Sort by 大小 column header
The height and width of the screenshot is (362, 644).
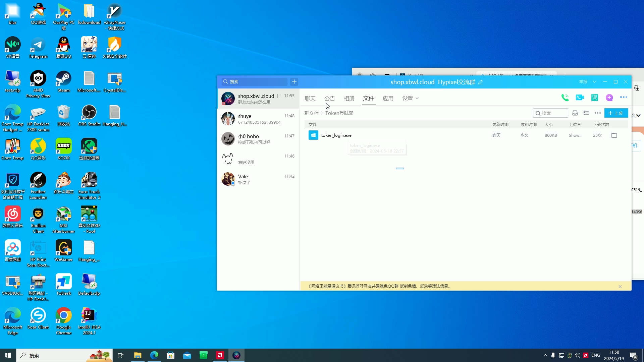pos(549,125)
